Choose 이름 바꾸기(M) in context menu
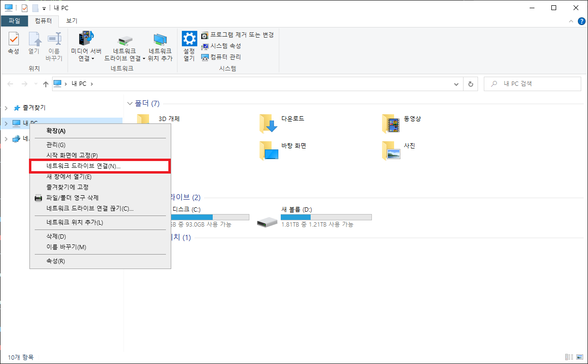This screenshot has height=364, width=588. tap(100, 247)
